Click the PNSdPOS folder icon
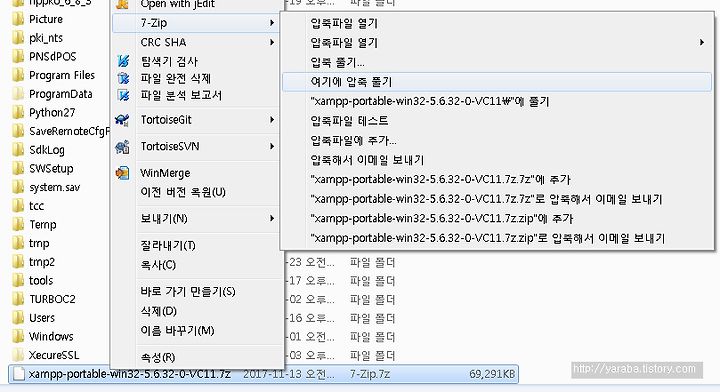The image size is (720, 392). [x=18, y=56]
